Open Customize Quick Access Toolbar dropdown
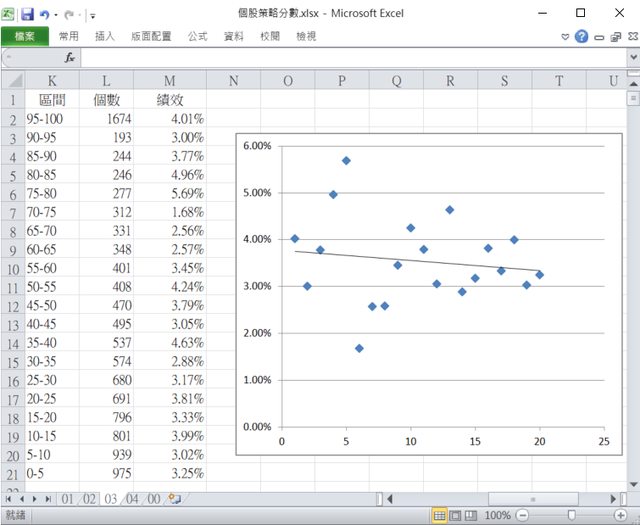 (x=93, y=15)
